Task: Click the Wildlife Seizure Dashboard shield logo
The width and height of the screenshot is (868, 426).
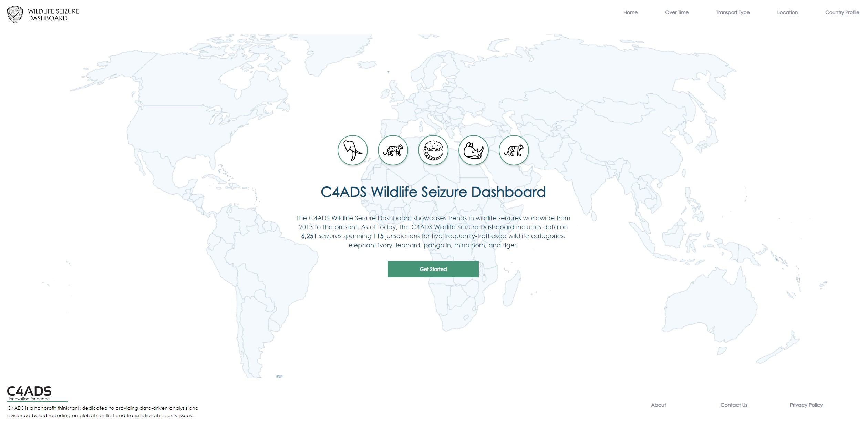Action: [14, 14]
